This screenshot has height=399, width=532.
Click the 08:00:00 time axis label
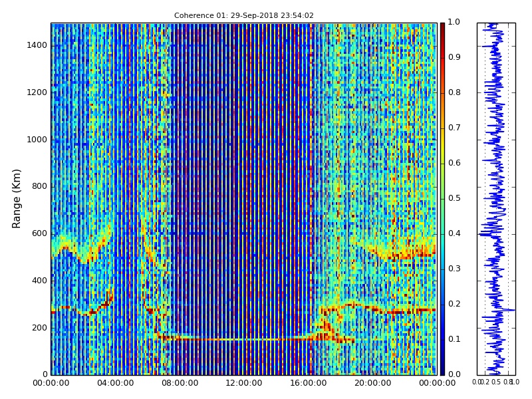pyautogui.click(x=180, y=383)
